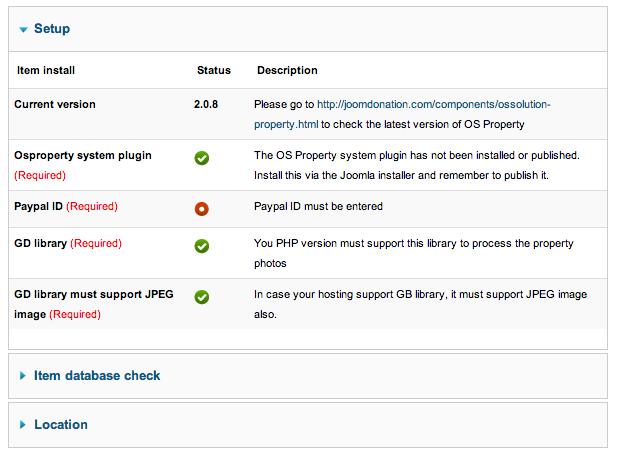The width and height of the screenshot is (618, 457).
Task: Click the Setup panel title
Action: coord(52,29)
